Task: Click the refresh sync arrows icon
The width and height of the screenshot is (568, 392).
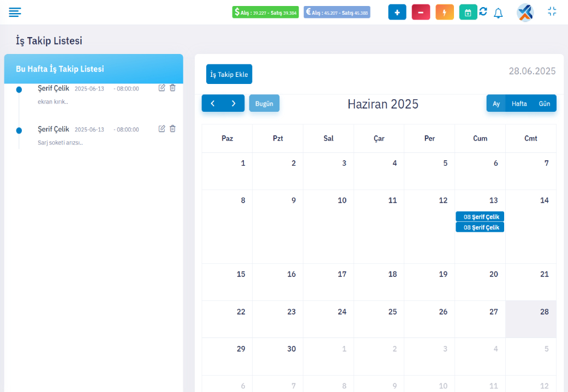Action: click(x=483, y=11)
